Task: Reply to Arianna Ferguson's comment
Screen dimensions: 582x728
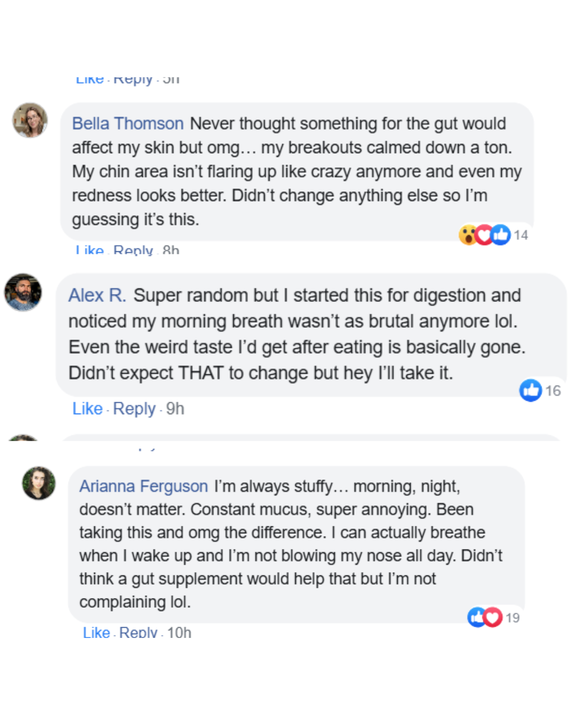Action: click(138, 633)
